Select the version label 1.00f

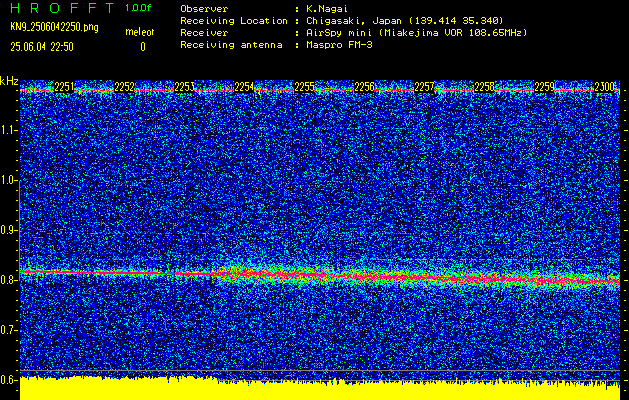(138, 8)
